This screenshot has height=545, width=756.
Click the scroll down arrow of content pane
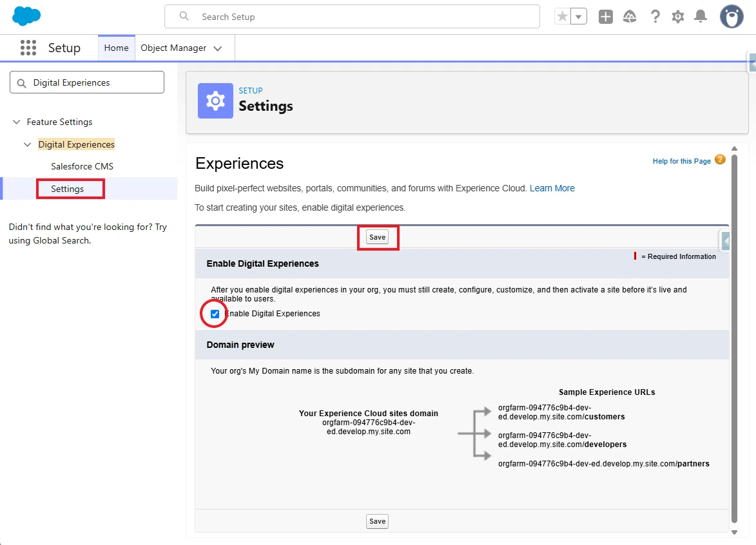(734, 533)
